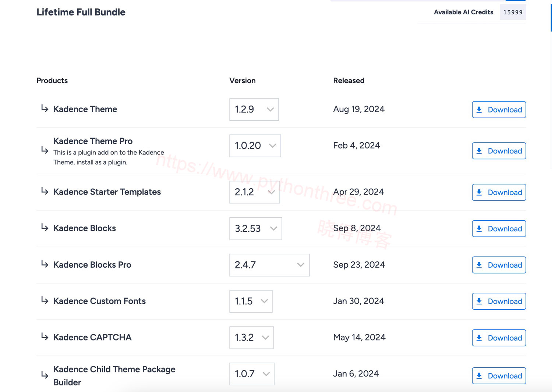The width and height of the screenshot is (552, 392).
Task: Click the Kadence Starter Templates product name
Action: [x=107, y=192]
